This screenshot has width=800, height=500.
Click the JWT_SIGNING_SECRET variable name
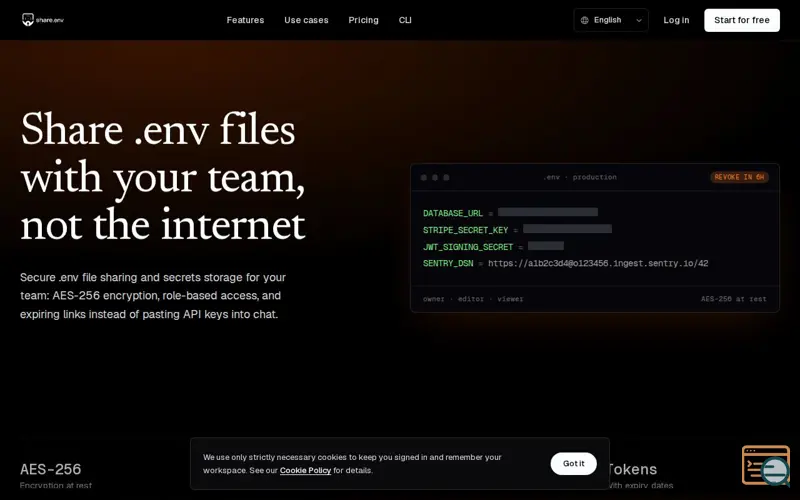468,247
